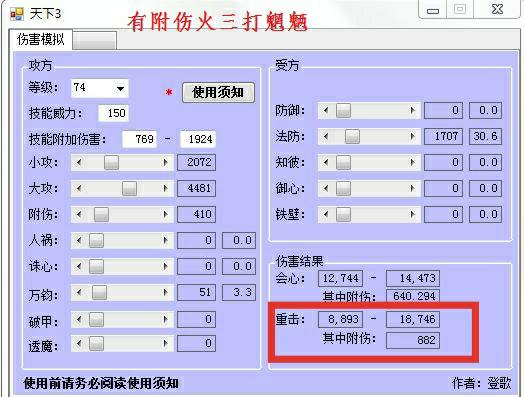524x397 pixels.
Task: Click the 小攻 value box 2072
Action: tap(196, 162)
